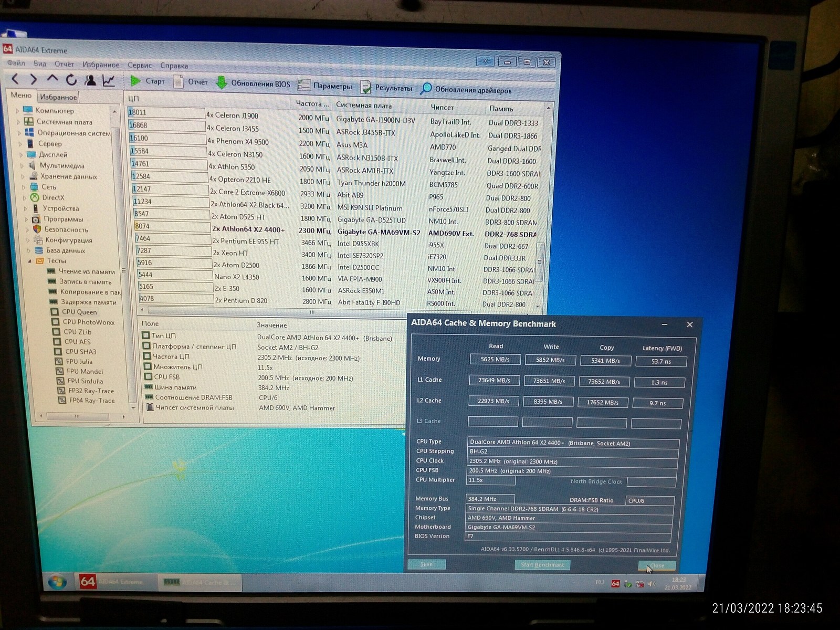Expand the Сервер tree node
Screen dimensions: 840x630
tap(20, 143)
